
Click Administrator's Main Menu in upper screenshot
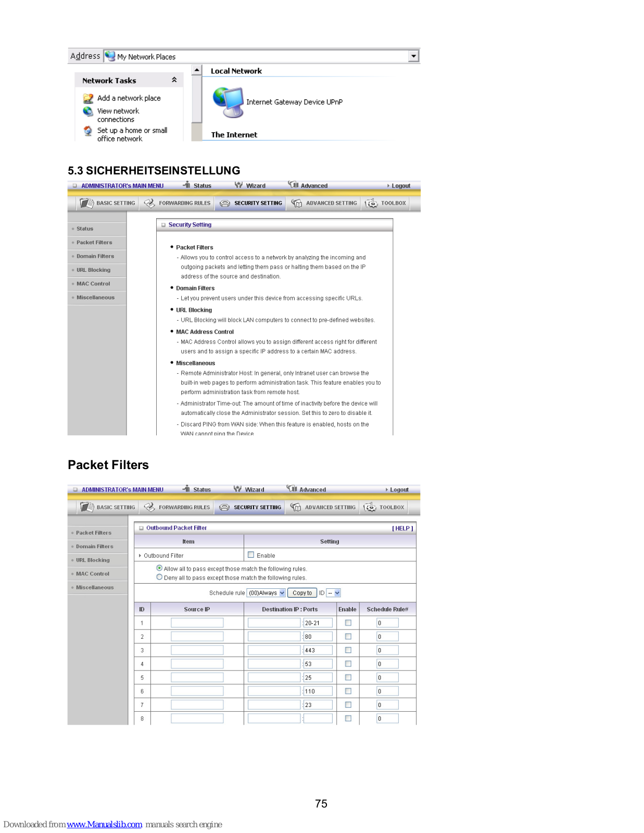point(122,186)
